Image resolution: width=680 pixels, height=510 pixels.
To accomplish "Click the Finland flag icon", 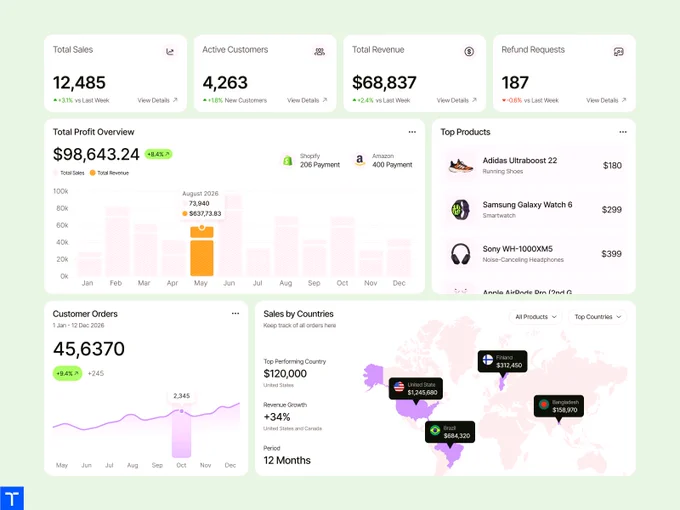I will click(x=488, y=360).
